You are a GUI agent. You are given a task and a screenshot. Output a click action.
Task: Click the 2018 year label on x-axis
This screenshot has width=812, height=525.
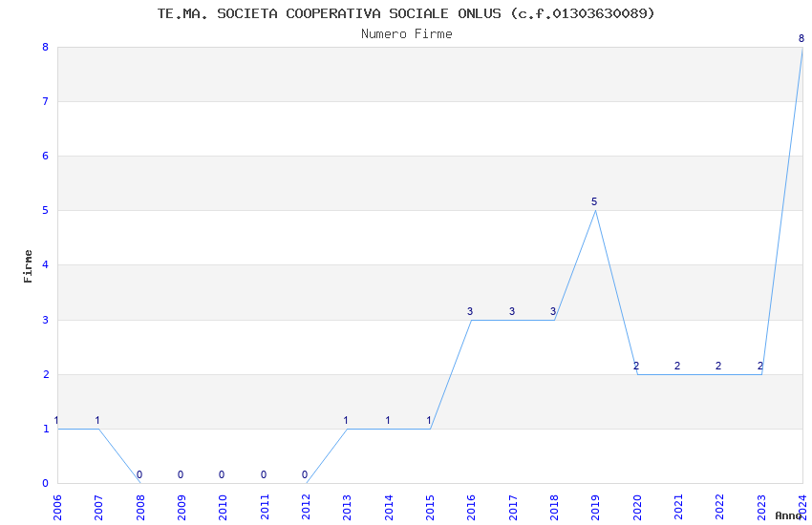(554, 507)
